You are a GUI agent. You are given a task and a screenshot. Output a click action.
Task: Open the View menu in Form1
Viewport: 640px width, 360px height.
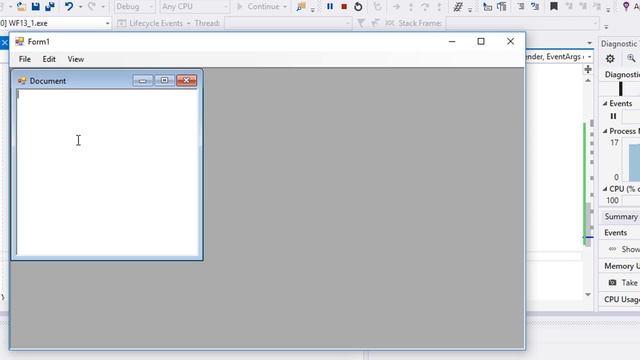click(76, 59)
